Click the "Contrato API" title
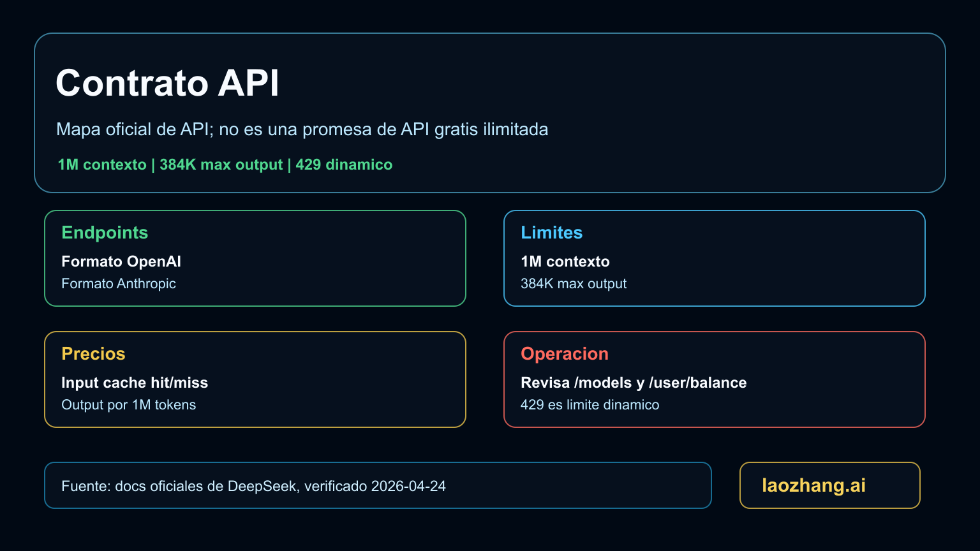Screen dimensions: 980x551 click(x=167, y=83)
